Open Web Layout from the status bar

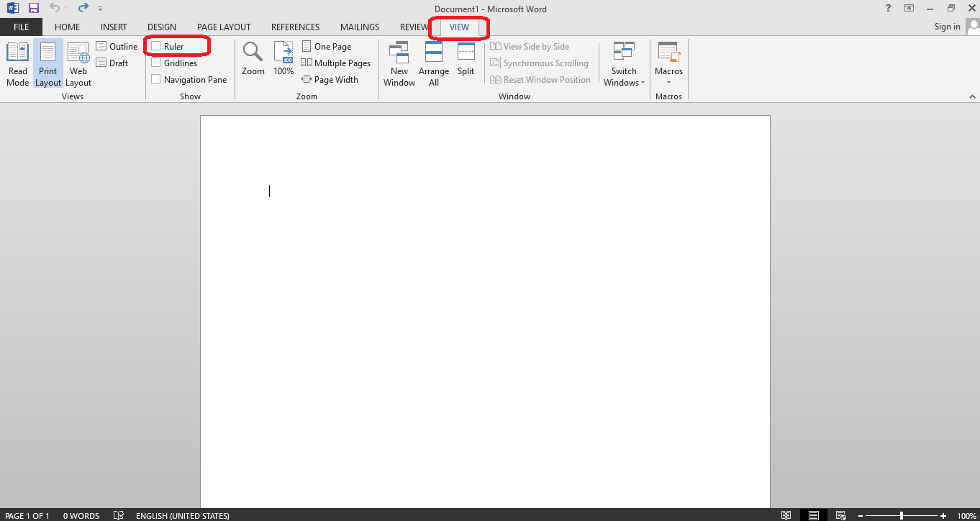pos(840,515)
